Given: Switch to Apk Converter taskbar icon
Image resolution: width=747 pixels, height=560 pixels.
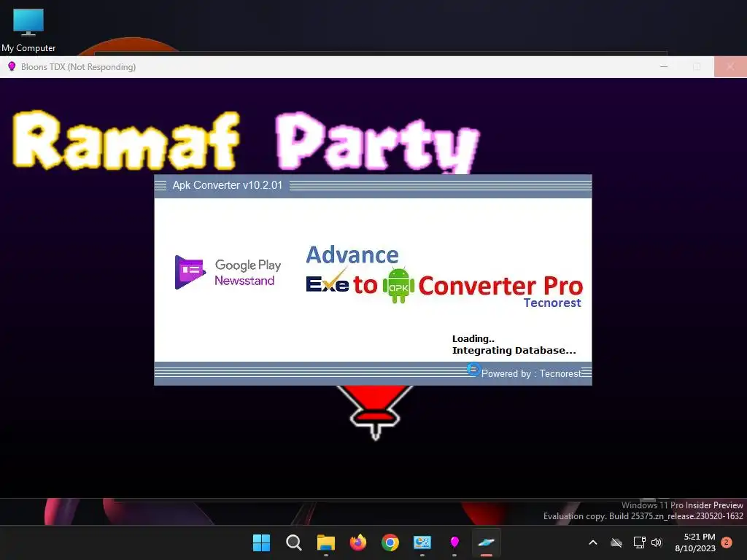Looking at the screenshot, I should pos(487,542).
